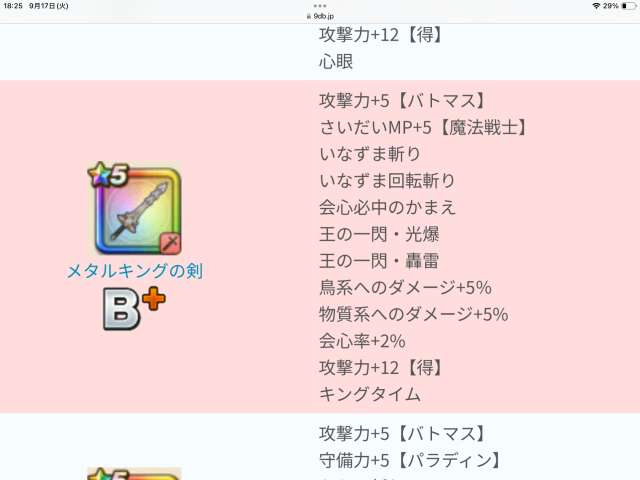Open the メタルキングの剣 link

[x=135, y=271]
